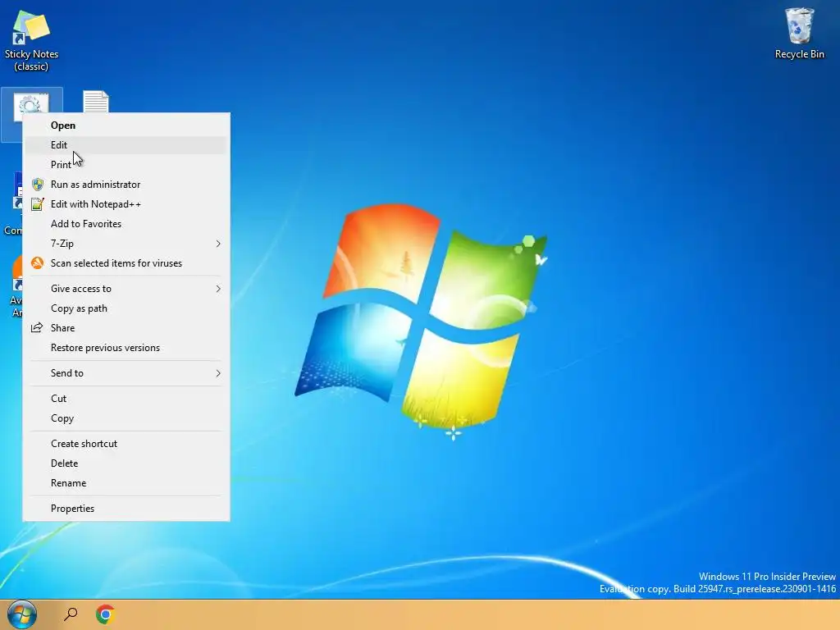This screenshot has height=630, width=840.
Task: Choose Cut in the context menu
Action: pos(126,399)
